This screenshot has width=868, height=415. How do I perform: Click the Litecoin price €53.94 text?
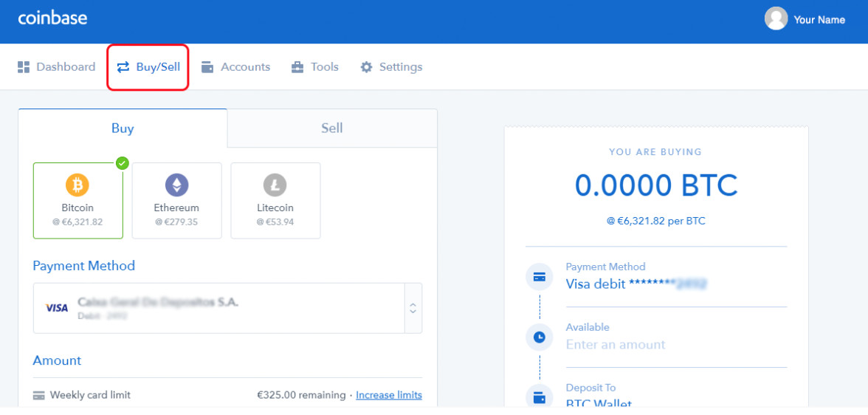(x=275, y=222)
